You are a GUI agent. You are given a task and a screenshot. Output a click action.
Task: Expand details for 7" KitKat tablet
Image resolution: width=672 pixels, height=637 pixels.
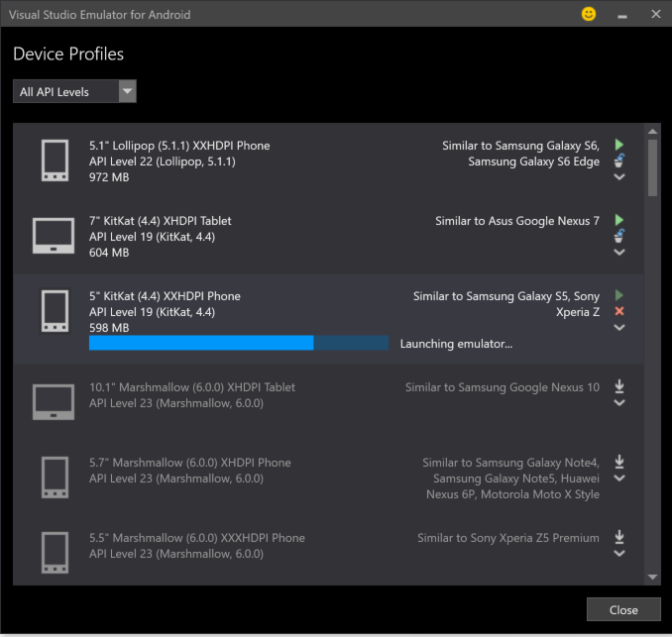(x=619, y=253)
